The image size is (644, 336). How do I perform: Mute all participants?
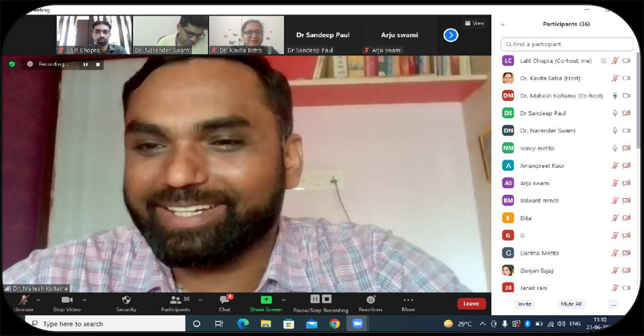pyautogui.click(x=571, y=304)
